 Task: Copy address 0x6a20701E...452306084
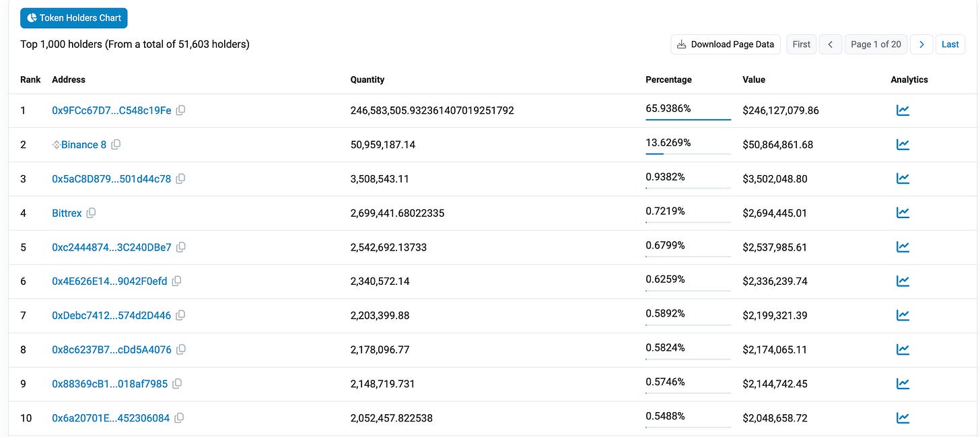(x=179, y=418)
